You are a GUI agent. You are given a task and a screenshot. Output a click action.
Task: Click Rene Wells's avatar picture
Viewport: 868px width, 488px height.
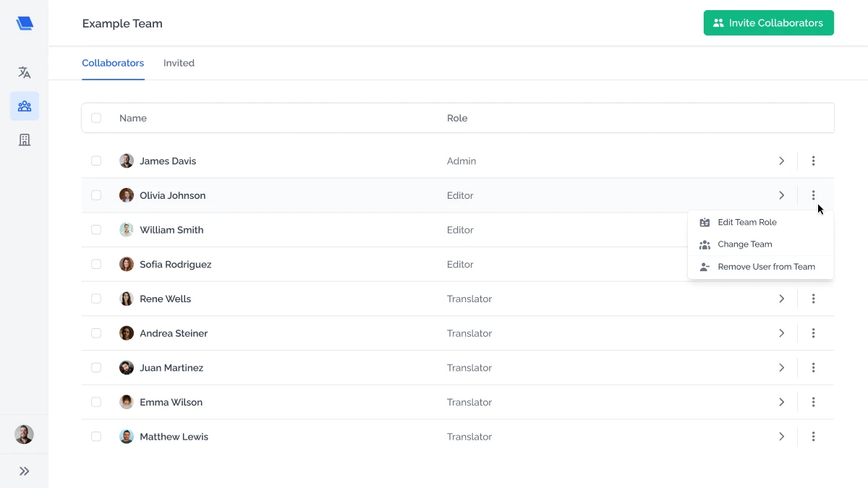(x=127, y=299)
